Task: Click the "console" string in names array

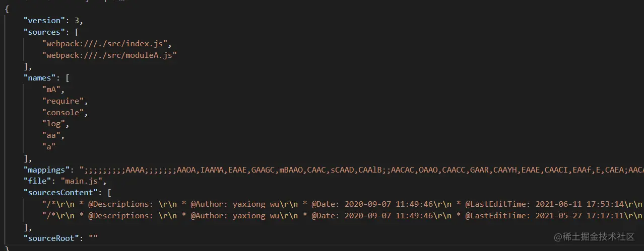Action: click(65, 113)
